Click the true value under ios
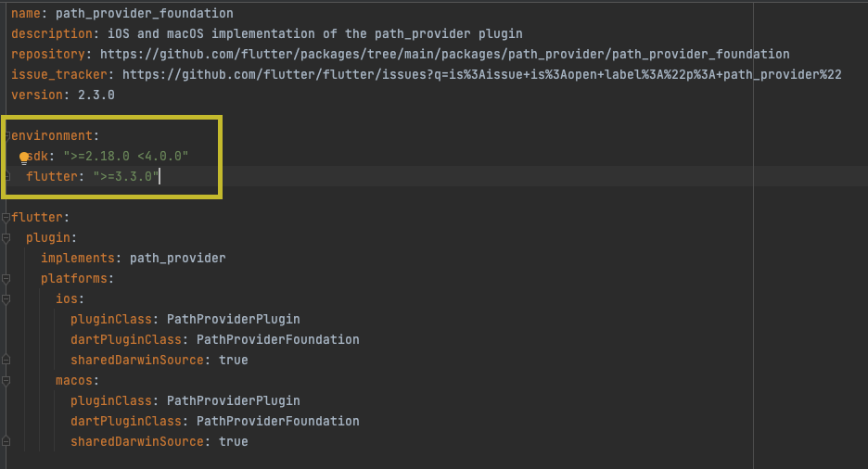 point(233,360)
